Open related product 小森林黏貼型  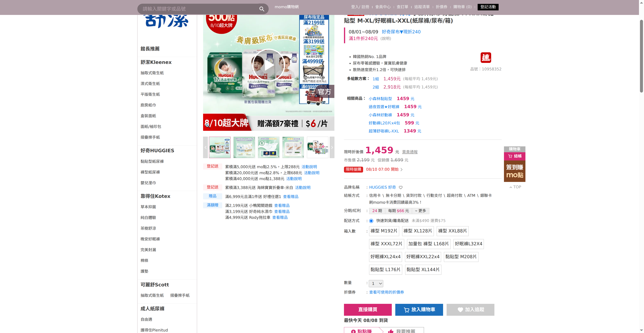[x=380, y=99]
